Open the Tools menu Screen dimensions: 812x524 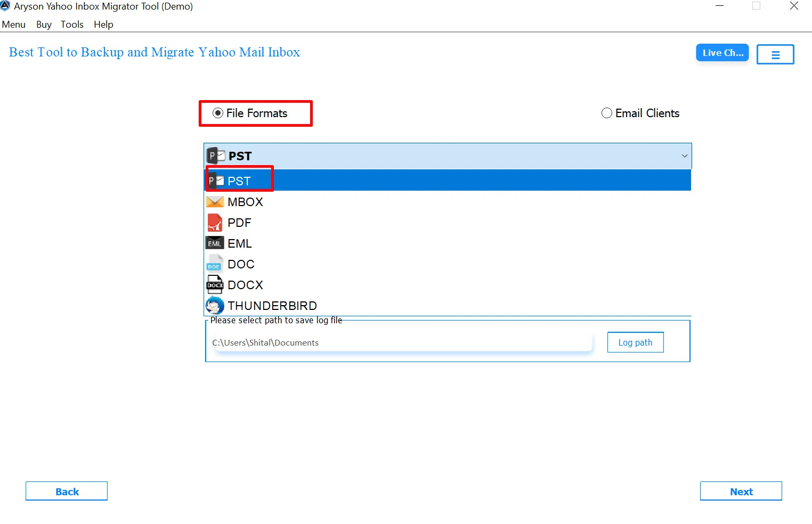[72, 24]
